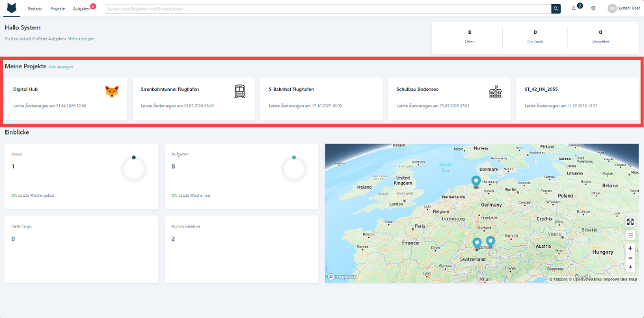Follow the OpenStreetMap attribution link
The image size is (644, 318).
(x=585, y=280)
